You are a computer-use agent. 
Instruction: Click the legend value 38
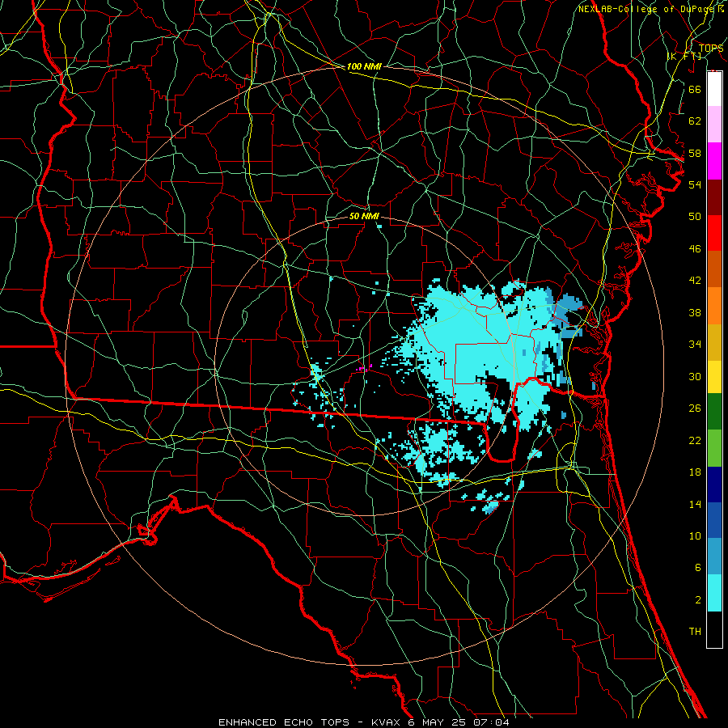(695, 312)
